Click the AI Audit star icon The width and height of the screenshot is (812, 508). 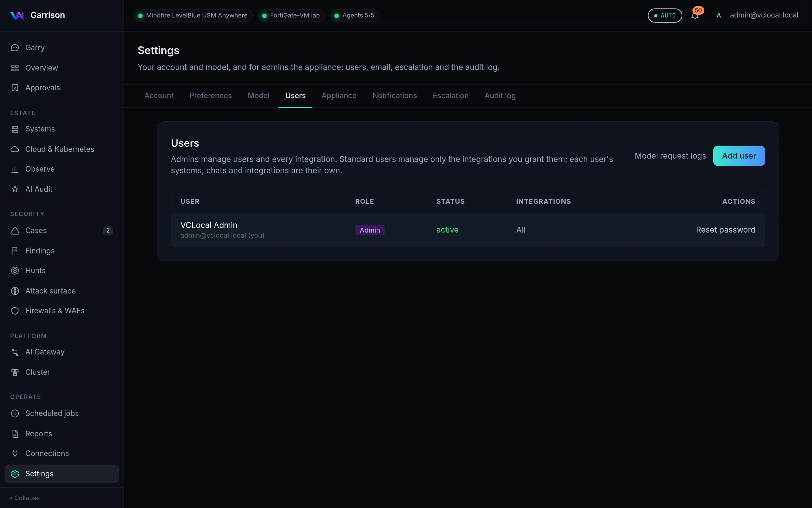(15, 189)
